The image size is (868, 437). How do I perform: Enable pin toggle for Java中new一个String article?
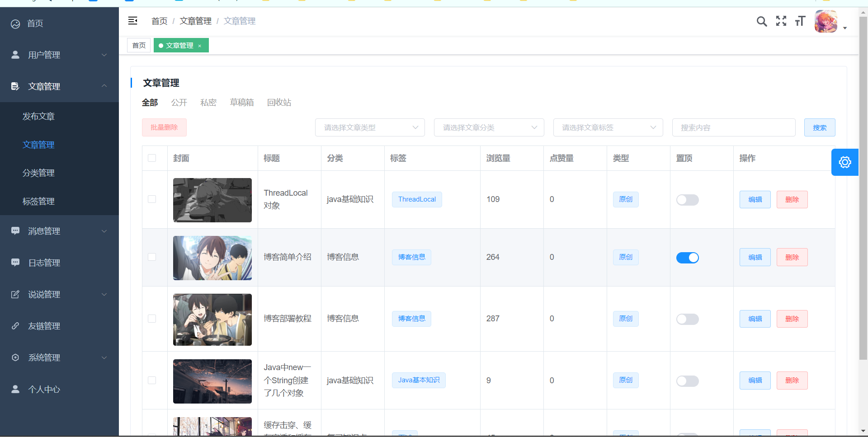[688, 381]
